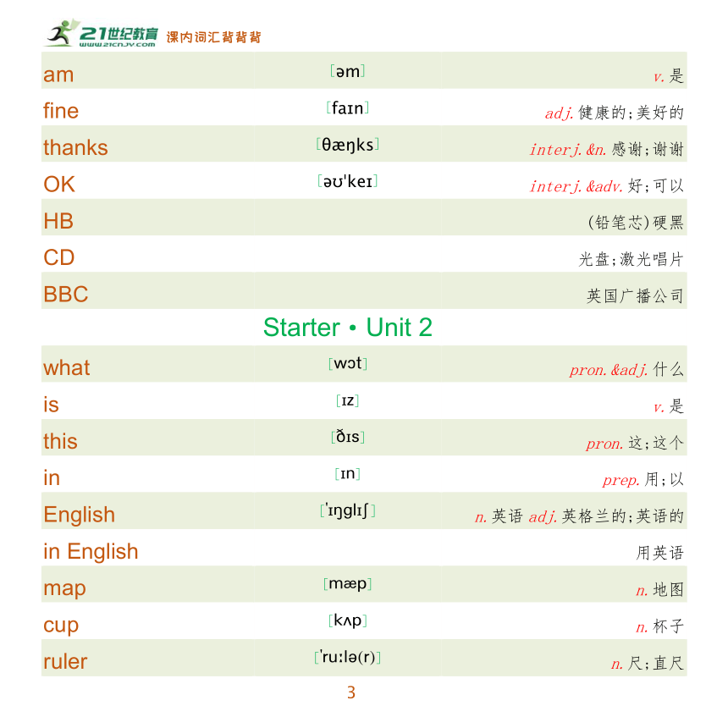Screen dimensions: 728x728
Task: Select the word 'am' entry
Action: pyautogui.click(x=58, y=74)
